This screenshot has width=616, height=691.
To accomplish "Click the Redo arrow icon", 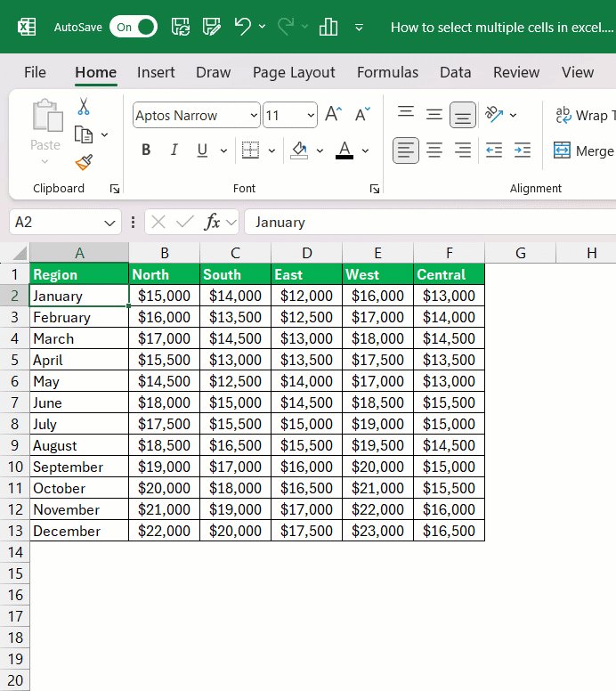I will coord(287,27).
